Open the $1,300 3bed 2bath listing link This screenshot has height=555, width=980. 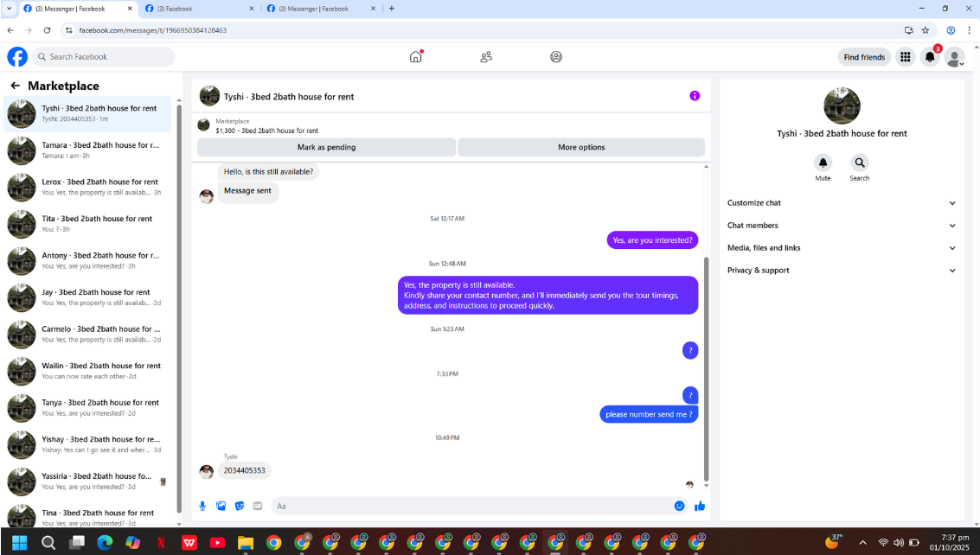(x=267, y=131)
